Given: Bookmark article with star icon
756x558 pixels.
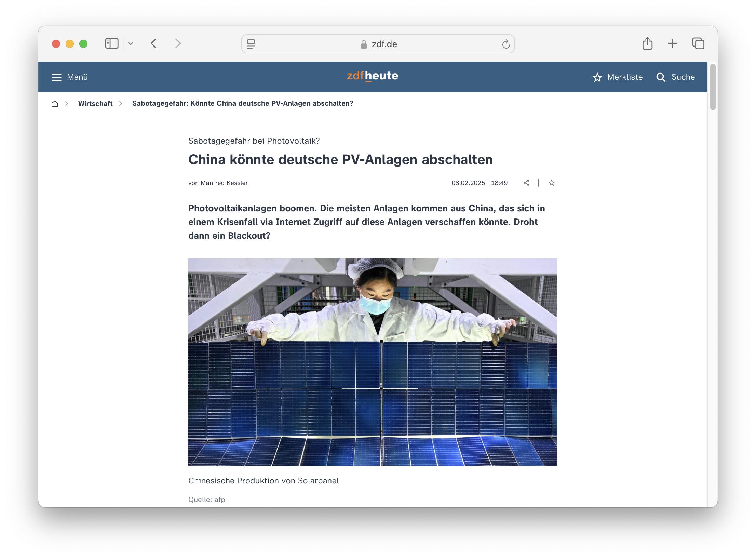Looking at the screenshot, I should pos(552,183).
